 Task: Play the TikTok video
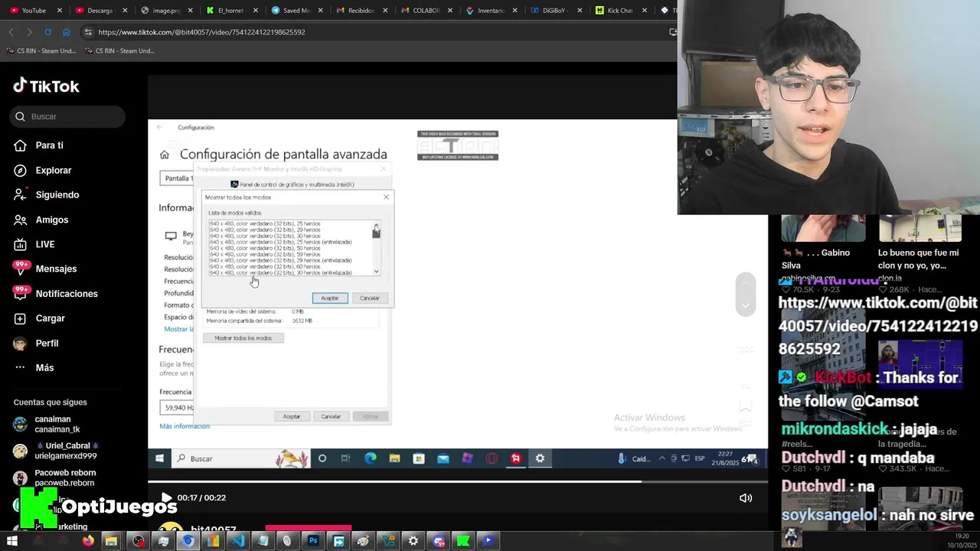pos(166,497)
